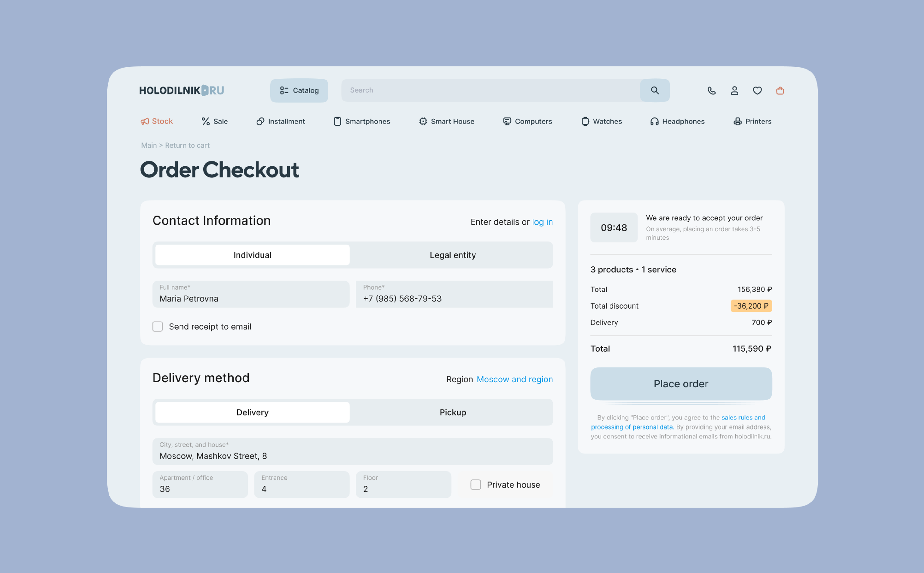Click the Entrance field

tap(302, 484)
